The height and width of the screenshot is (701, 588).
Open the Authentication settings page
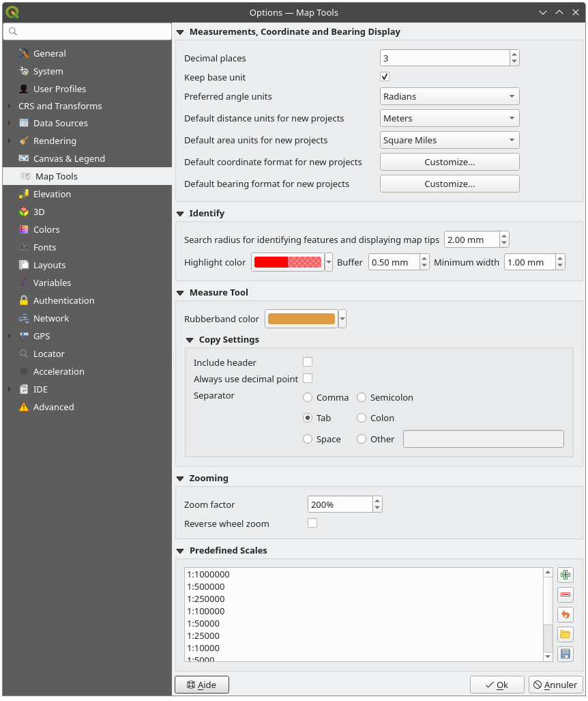coord(65,300)
